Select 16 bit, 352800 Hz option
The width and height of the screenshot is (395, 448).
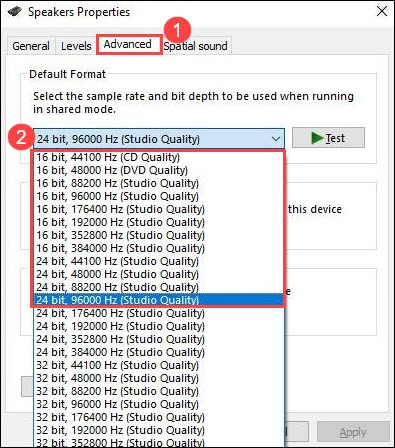[x=159, y=235]
